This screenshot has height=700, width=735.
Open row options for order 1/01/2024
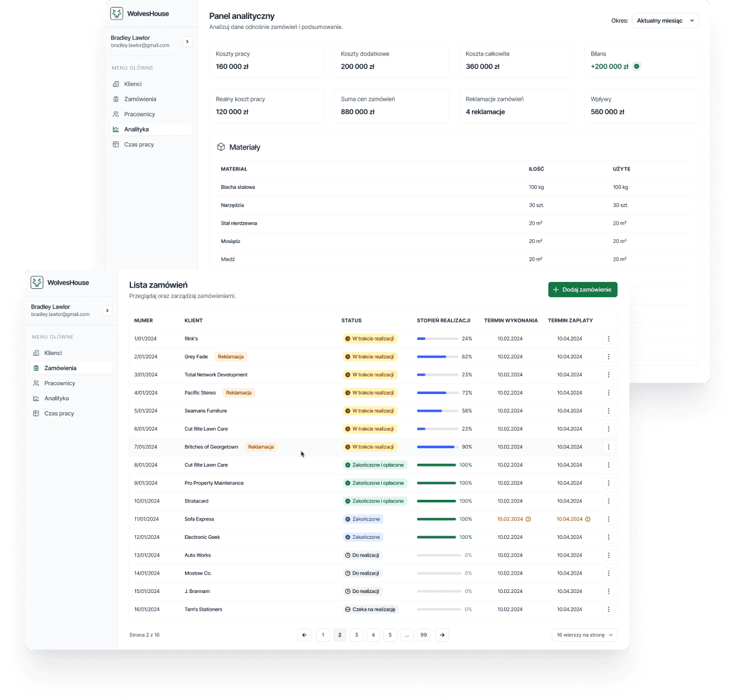tap(609, 339)
